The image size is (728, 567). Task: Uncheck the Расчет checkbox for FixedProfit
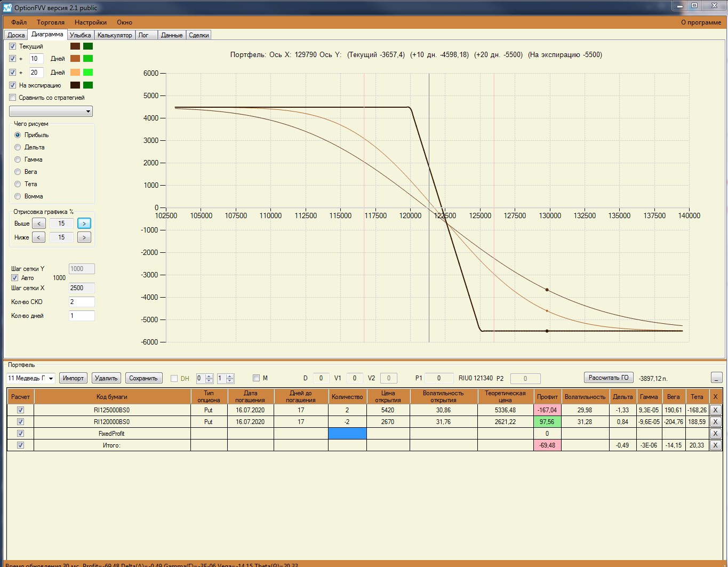pos(21,434)
